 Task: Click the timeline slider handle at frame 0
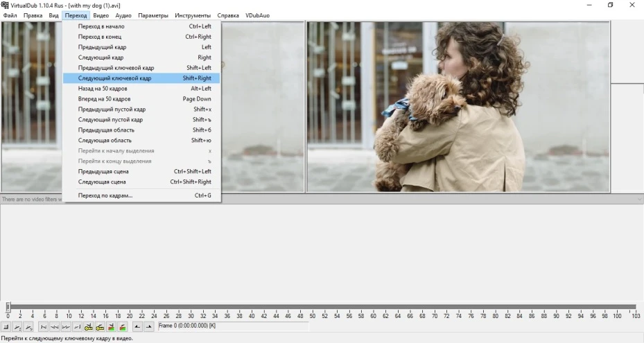pos(8,306)
